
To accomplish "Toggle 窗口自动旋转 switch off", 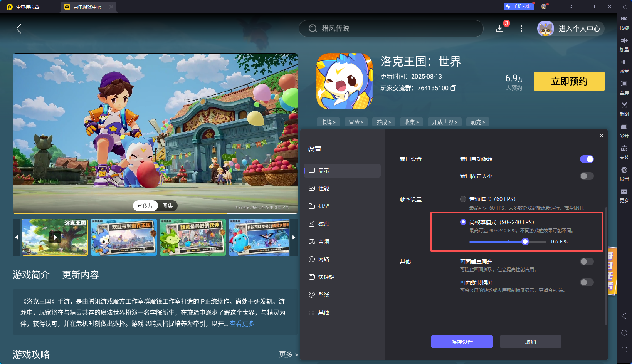I will (587, 159).
